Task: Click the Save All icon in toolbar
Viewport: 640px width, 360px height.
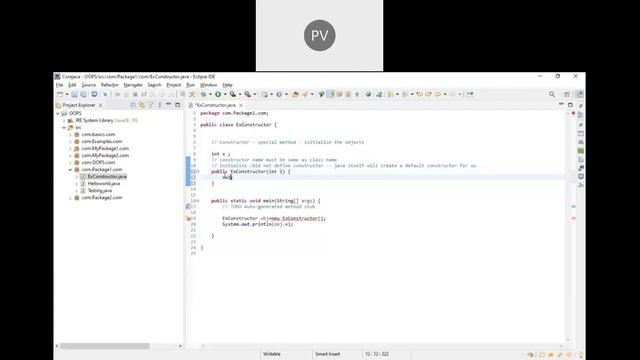Action: click(x=83, y=94)
